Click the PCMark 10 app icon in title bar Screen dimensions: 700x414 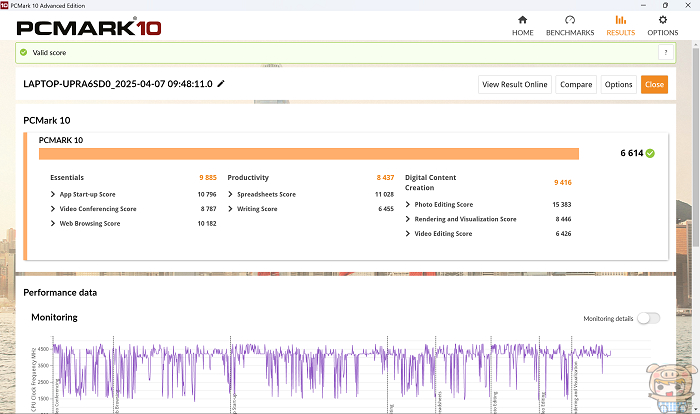coord(4,5)
